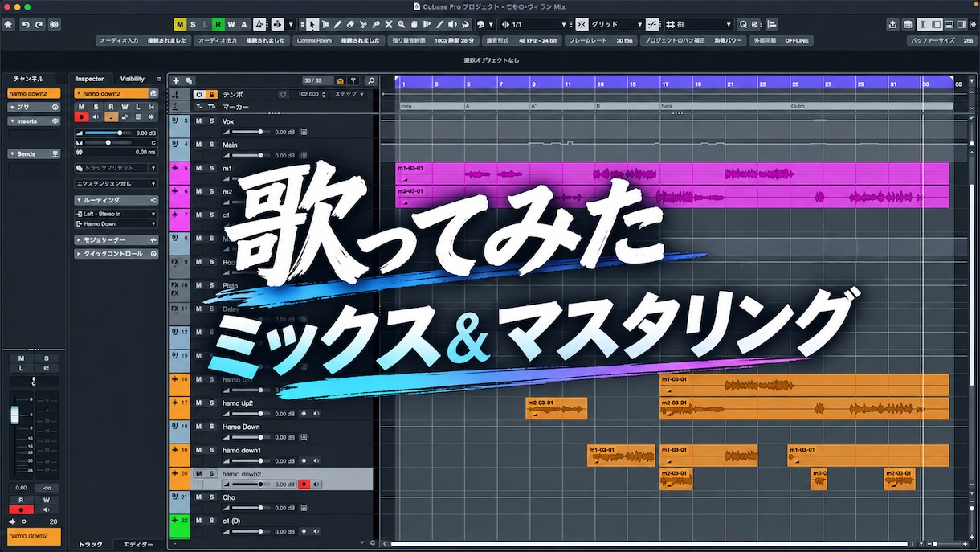The width and height of the screenshot is (980, 552).
Task: Select the Object Selection arrow tool
Action: (x=312, y=25)
